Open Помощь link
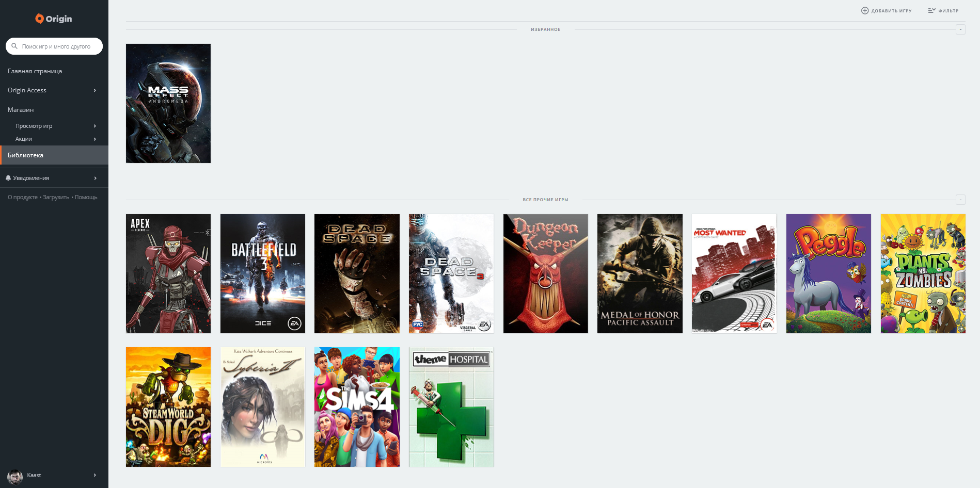 (86, 197)
